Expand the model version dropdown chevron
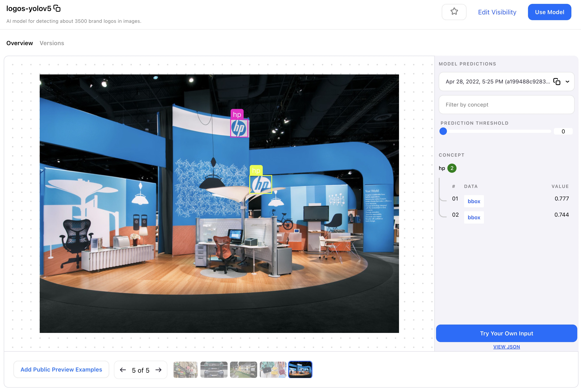 click(567, 82)
